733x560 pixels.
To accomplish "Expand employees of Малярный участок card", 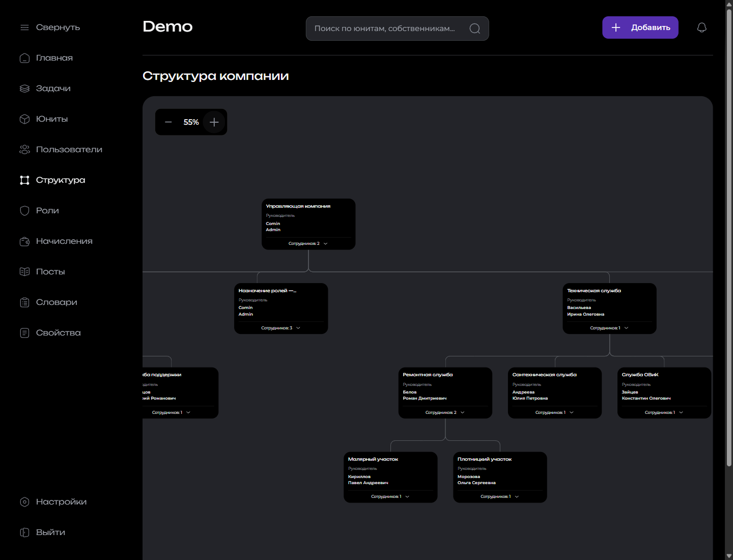I will [x=390, y=496].
